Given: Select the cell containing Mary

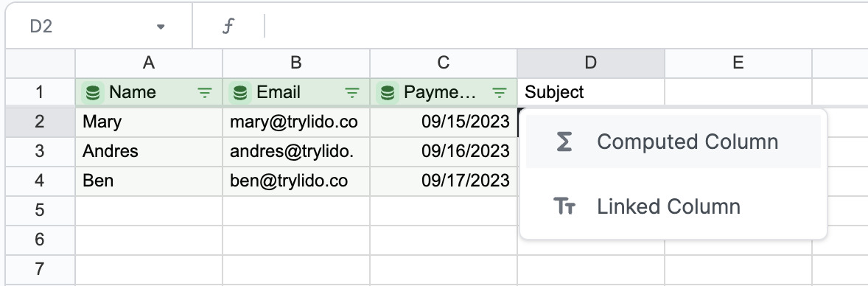Looking at the screenshot, I should [x=148, y=122].
